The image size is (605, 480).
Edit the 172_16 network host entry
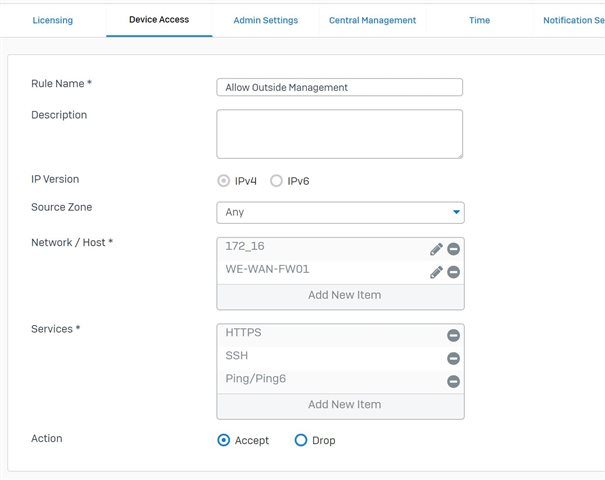click(436, 249)
